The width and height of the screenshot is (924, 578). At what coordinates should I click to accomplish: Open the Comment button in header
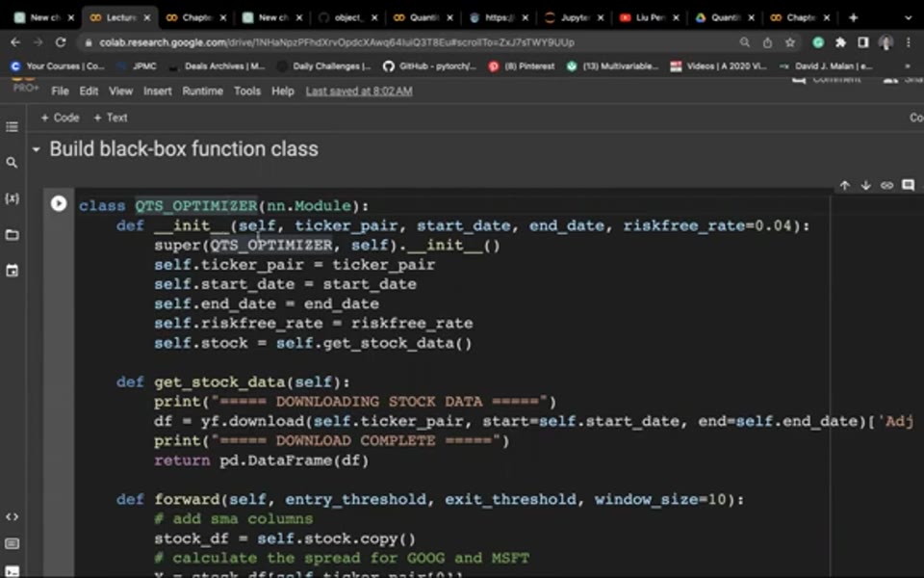(x=827, y=79)
